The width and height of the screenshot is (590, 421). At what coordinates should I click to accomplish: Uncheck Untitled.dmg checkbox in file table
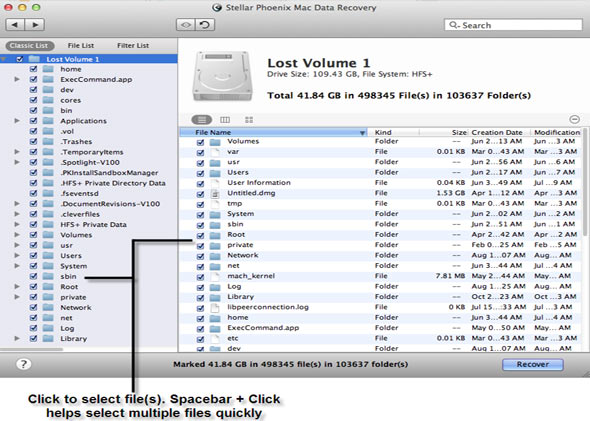coord(200,194)
